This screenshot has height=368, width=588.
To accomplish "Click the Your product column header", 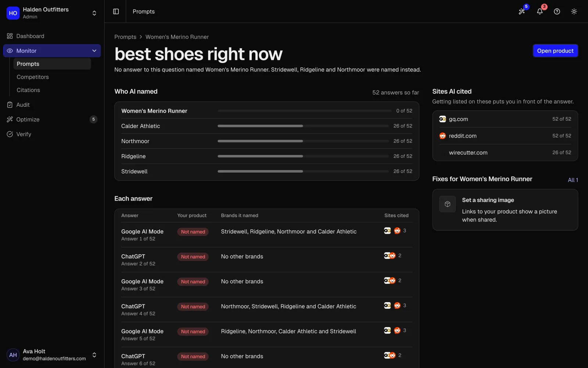I will (192, 216).
